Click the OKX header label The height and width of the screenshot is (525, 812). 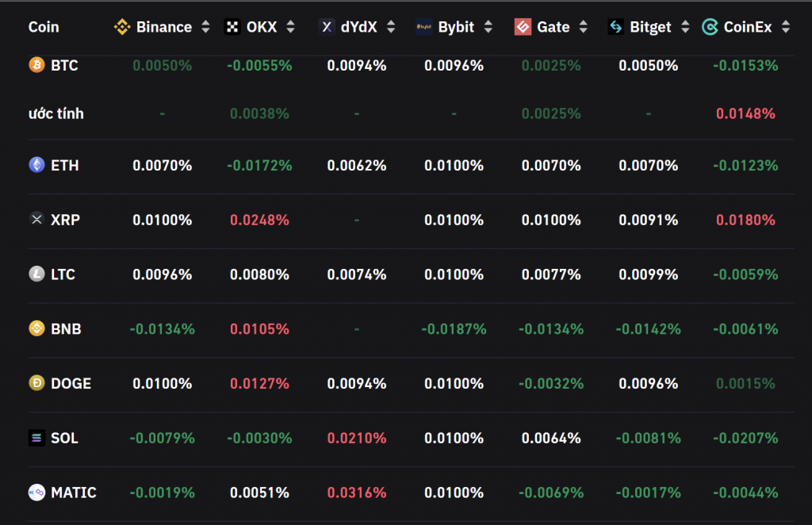click(262, 27)
